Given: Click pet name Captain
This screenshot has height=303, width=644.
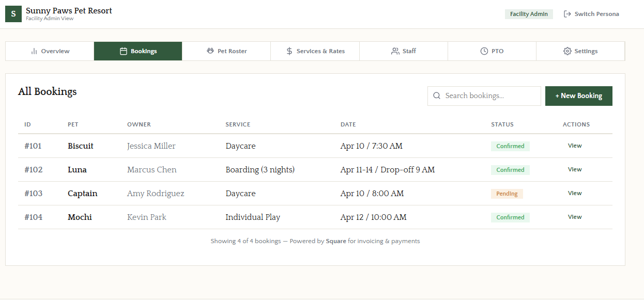Looking at the screenshot, I should (x=83, y=194).
